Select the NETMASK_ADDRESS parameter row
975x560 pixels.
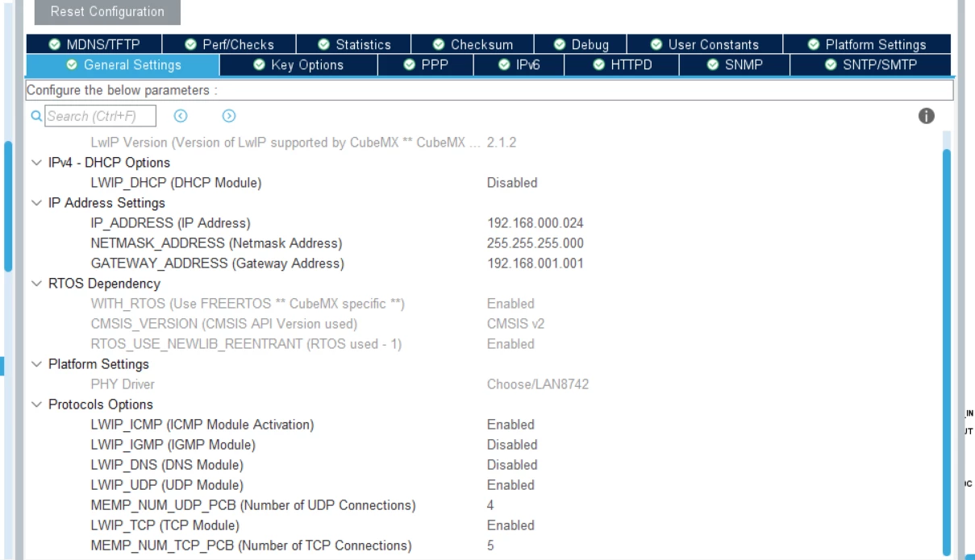484,243
